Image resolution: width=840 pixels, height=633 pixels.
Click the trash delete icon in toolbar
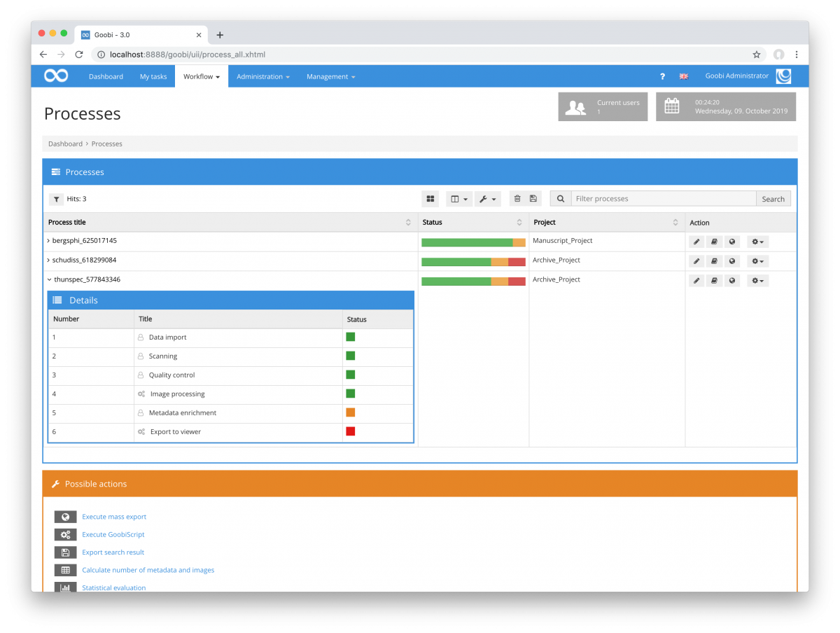tap(517, 198)
